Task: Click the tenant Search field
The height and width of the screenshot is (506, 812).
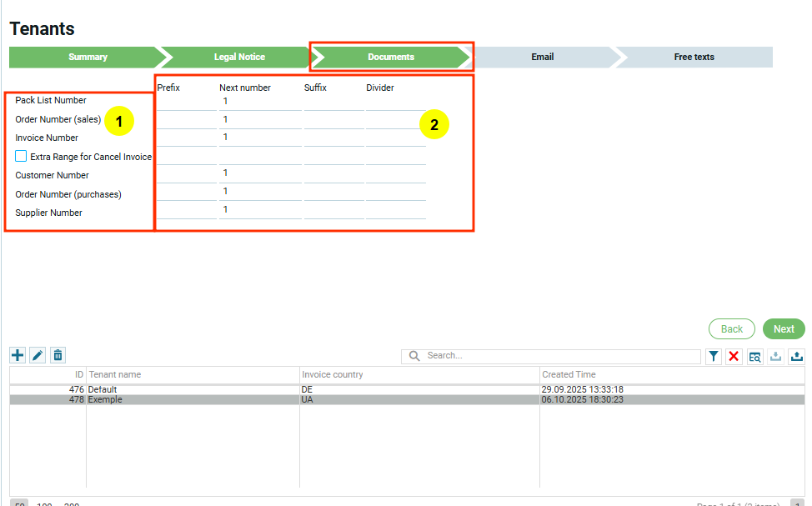Action: pyautogui.click(x=559, y=356)
